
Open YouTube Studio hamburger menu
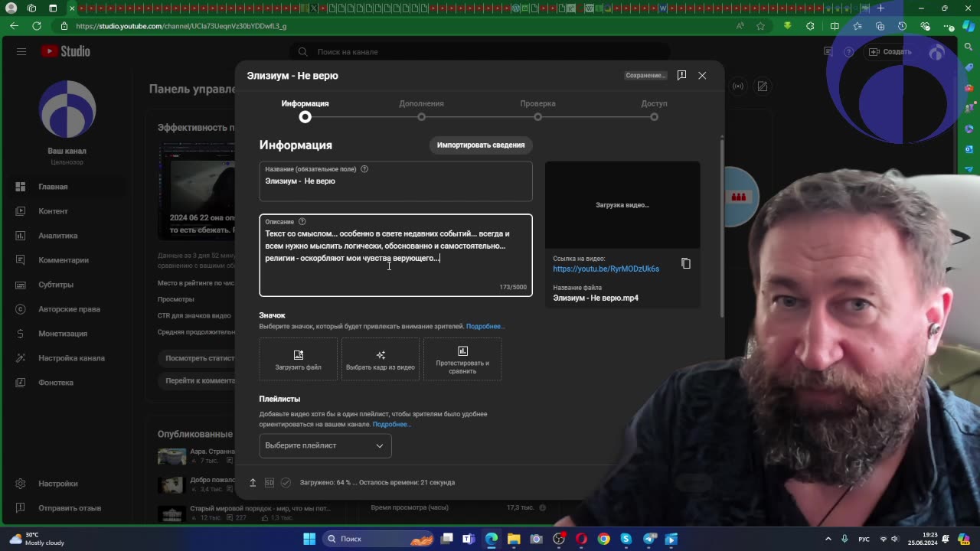coord(21,51)
